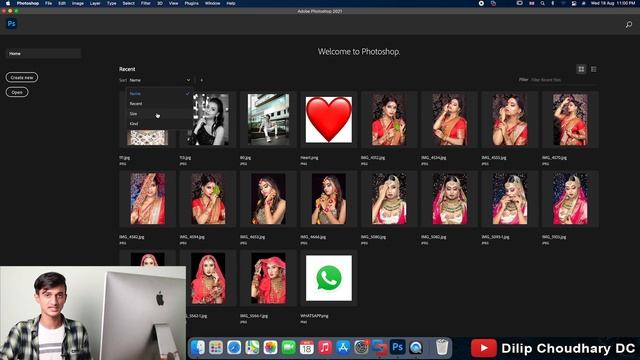Open the IMG_5103.jpg thumbnail

[570, 199]
